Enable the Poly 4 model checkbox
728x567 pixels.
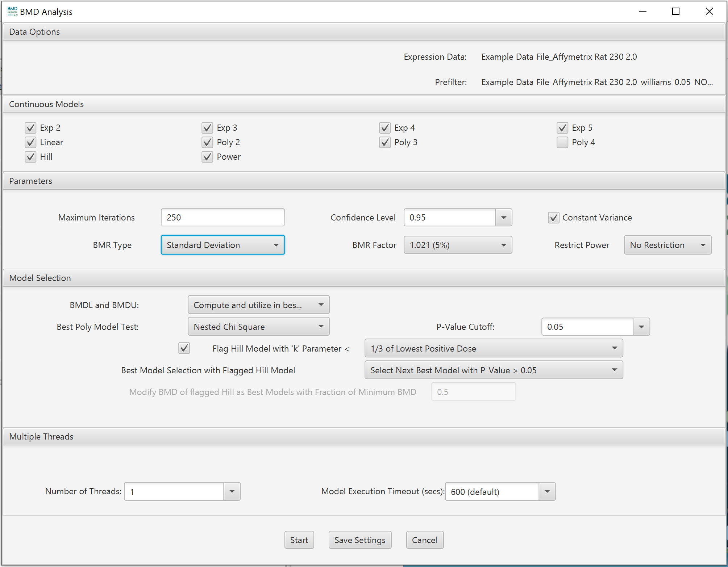[x=562, y=142]
